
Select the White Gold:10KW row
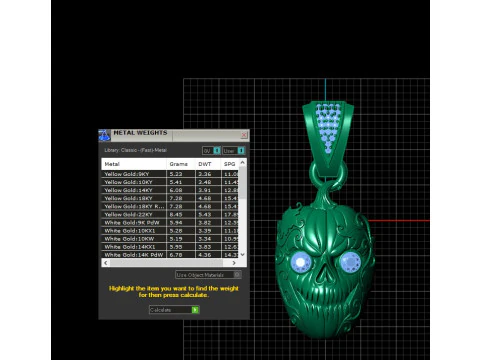click(170, 239)
